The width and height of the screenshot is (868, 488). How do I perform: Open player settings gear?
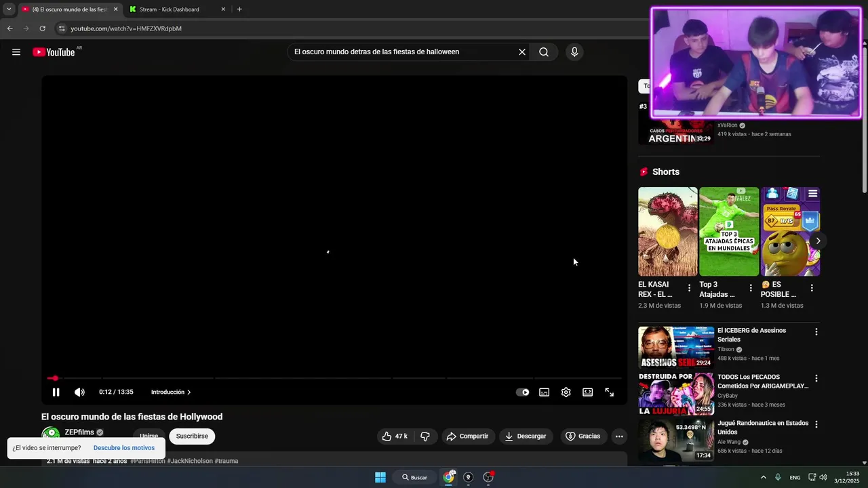[566, 392]
